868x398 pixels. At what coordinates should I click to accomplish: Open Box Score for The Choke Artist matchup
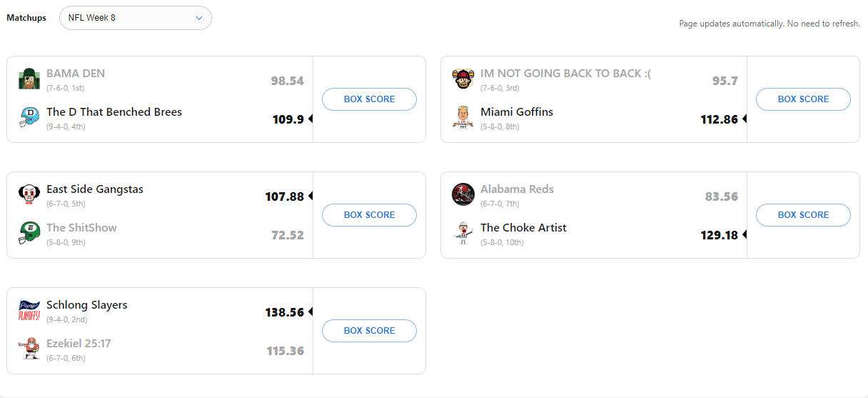[x=803, y=215]
